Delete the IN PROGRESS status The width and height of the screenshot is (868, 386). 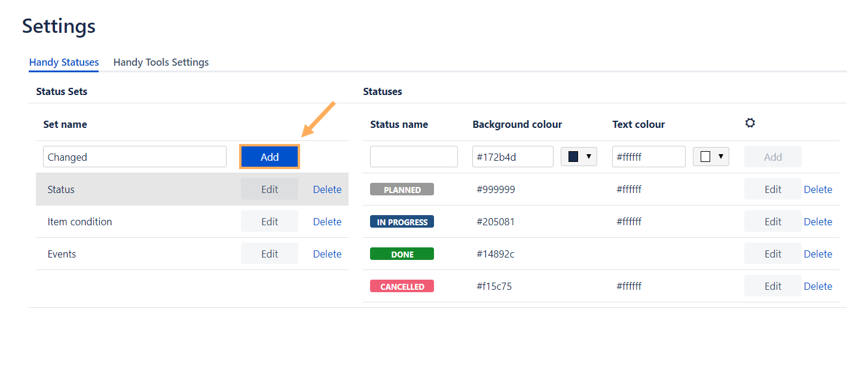pyautogui.click(x=818, y=222)
